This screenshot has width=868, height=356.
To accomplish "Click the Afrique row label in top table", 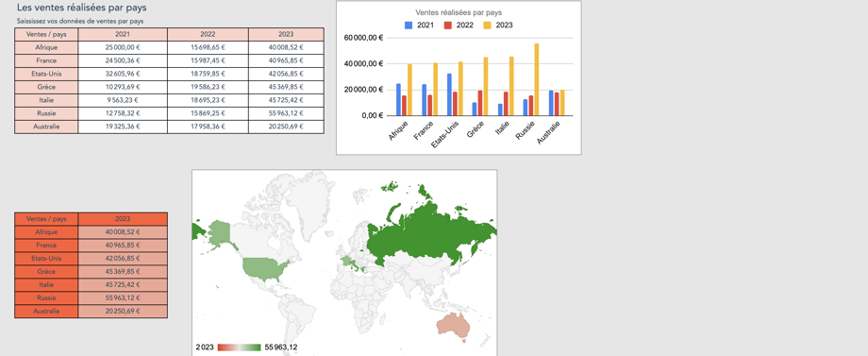I will [46, 47].
